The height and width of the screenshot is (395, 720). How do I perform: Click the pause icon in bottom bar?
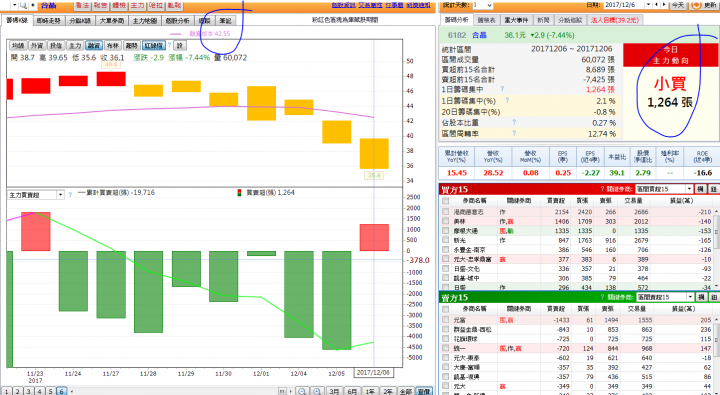(x=283, y=391)
